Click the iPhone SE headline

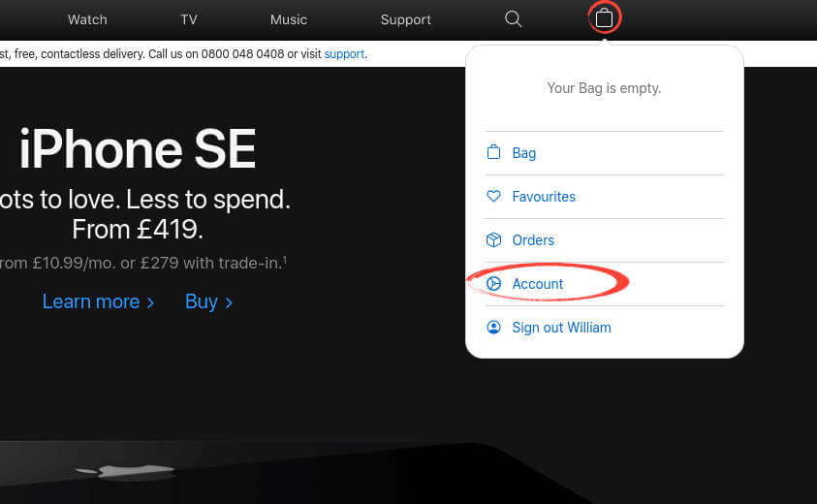pyautogui.click(x=138, y=149)
